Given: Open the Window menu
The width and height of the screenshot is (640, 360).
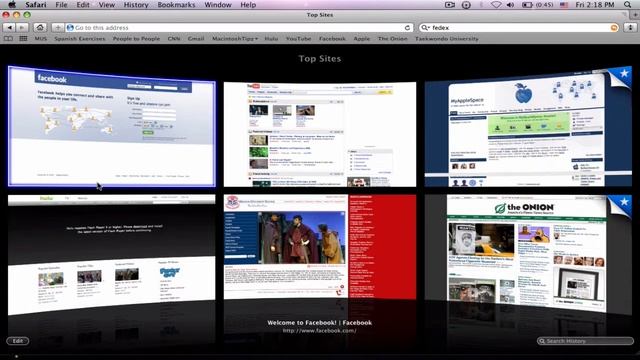Looking at the screenshot, I should [218, 5].
